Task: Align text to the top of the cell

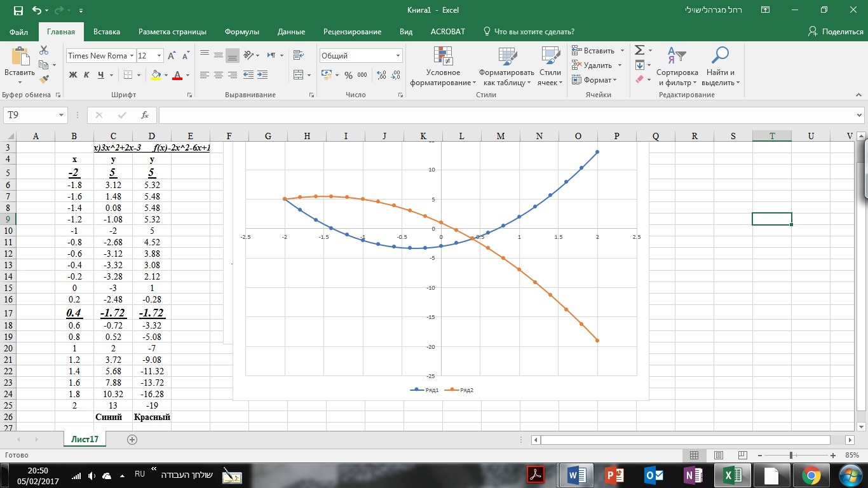Action: pos(205,55)
